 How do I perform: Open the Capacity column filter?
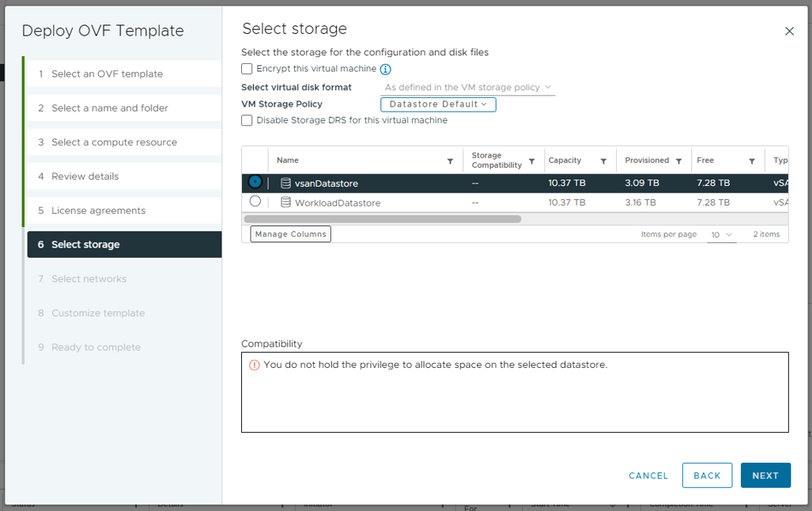603,161
